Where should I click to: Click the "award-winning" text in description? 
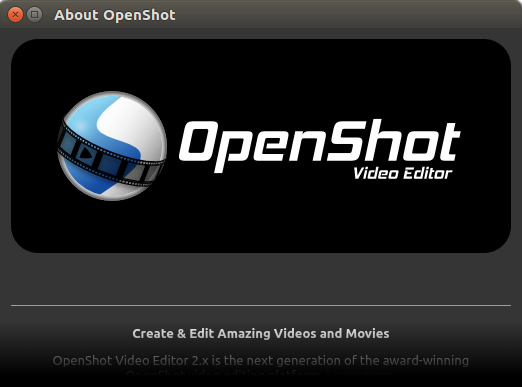426,360
